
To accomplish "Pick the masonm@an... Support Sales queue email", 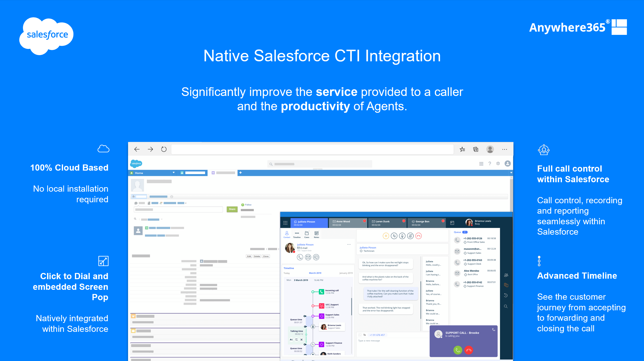I will (x=475, y=251).
